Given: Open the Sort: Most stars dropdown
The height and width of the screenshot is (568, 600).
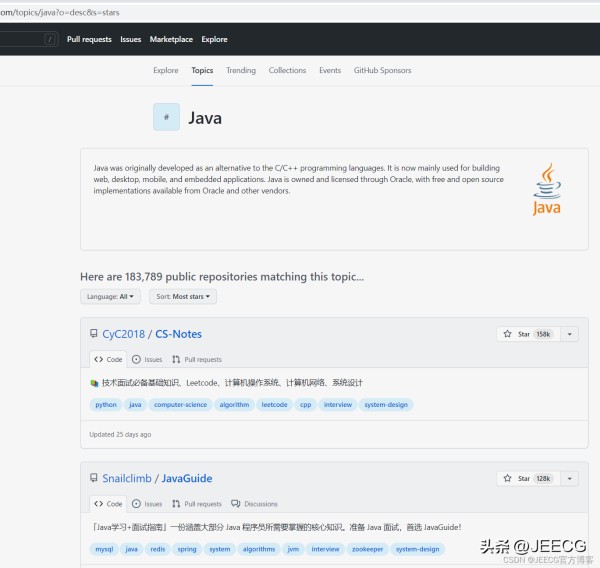Looking at the screenshot, I should point(183,297).
